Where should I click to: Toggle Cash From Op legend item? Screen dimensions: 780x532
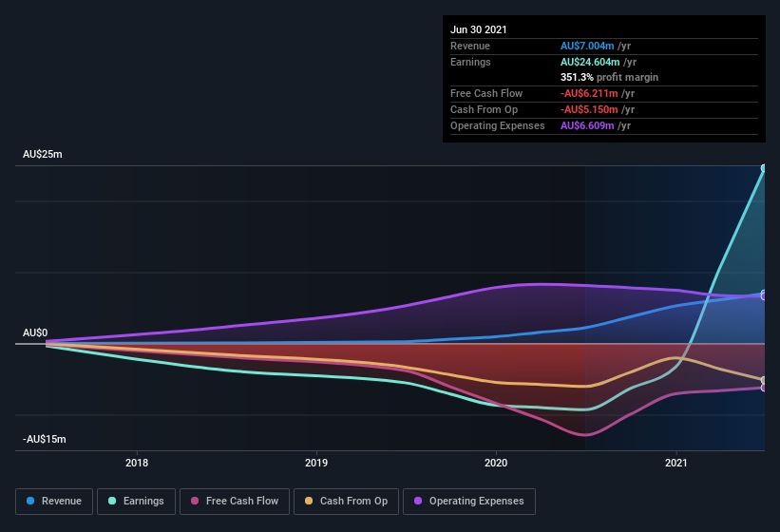pyautogui.click(x=346, y=502)
